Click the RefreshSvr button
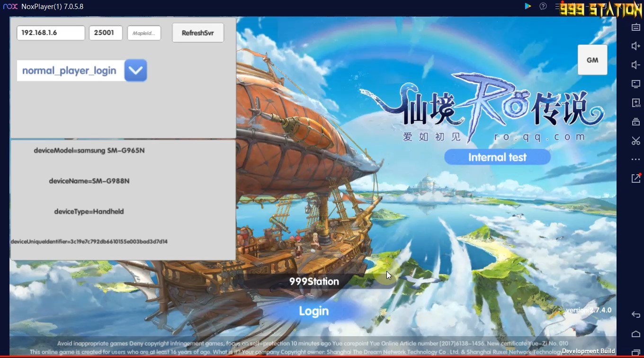This screenshot has height=358, width=644. click(198, 33)
